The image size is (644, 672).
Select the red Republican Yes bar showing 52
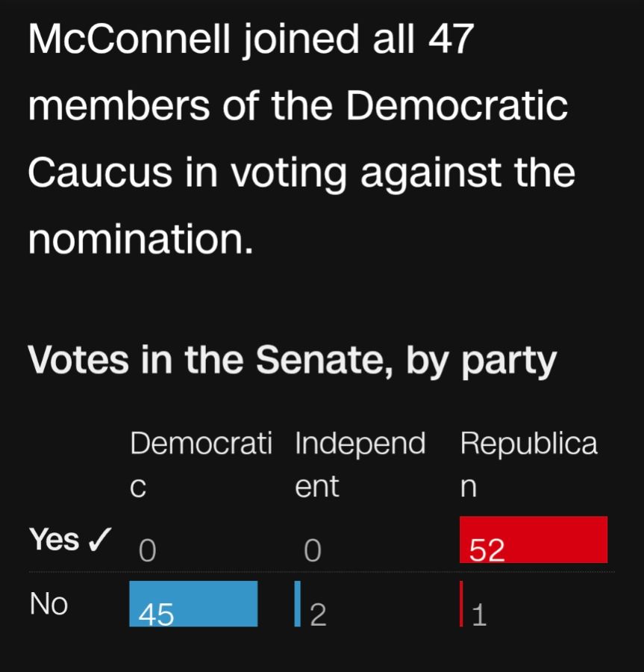(533, 540)
